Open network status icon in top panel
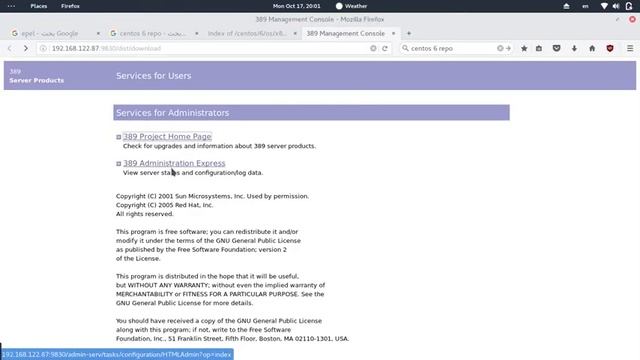 tap(604, 6)
